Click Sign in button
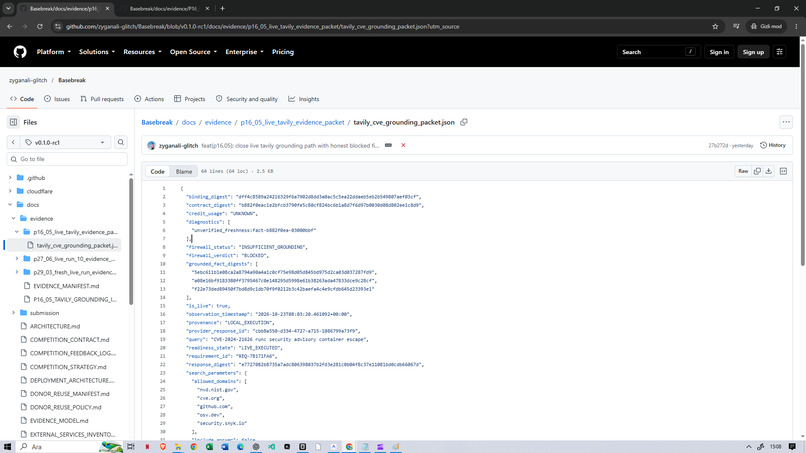Screen dimensions: 806x453 click(719, 52)
